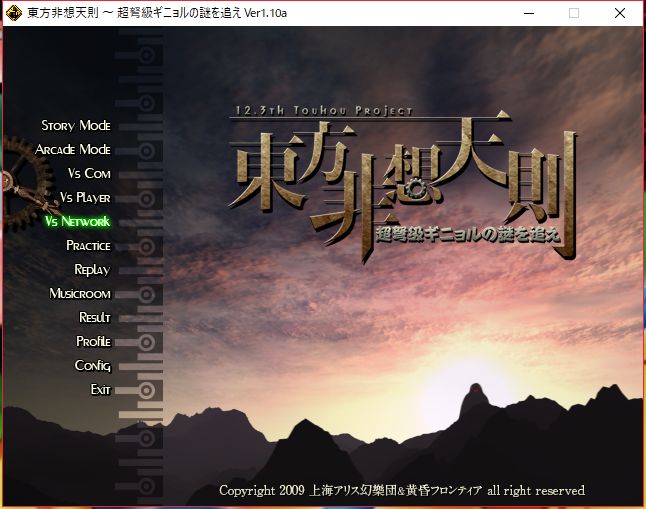Click the window title text Ver1.10a
The height and width of the screenshot is (509, 646).
(x=266, y=13)
